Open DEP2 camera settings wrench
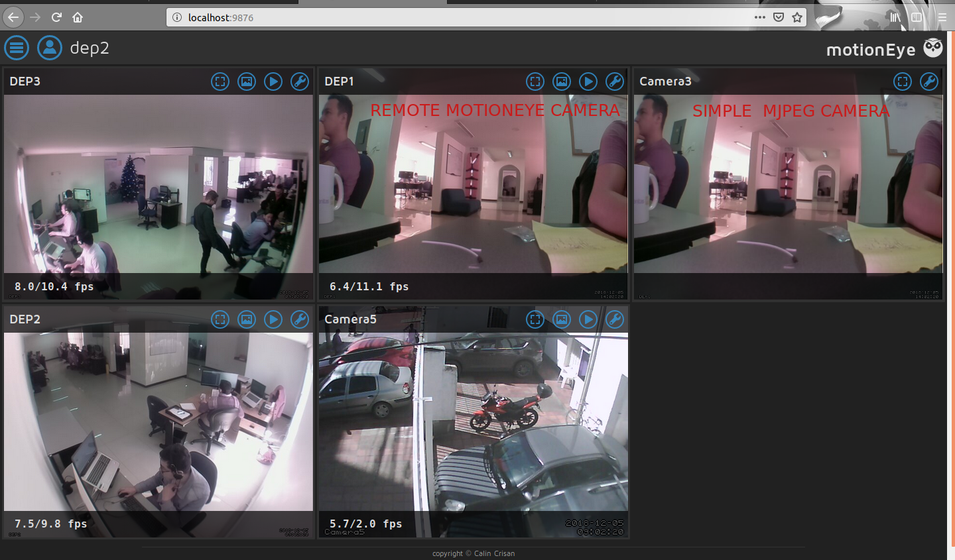 tap(300, 319)
